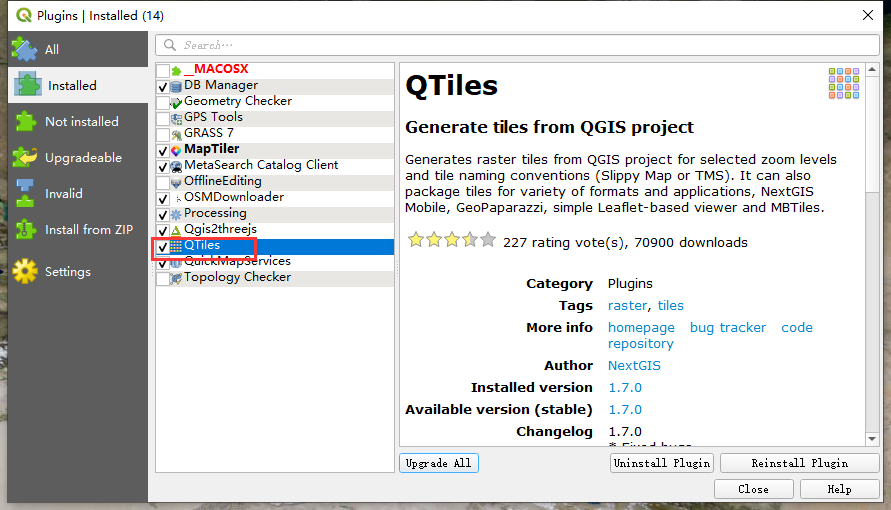Click the _MACOSX green plugin icon
Screen dimensions: 891x510
(x=176, y=70)
